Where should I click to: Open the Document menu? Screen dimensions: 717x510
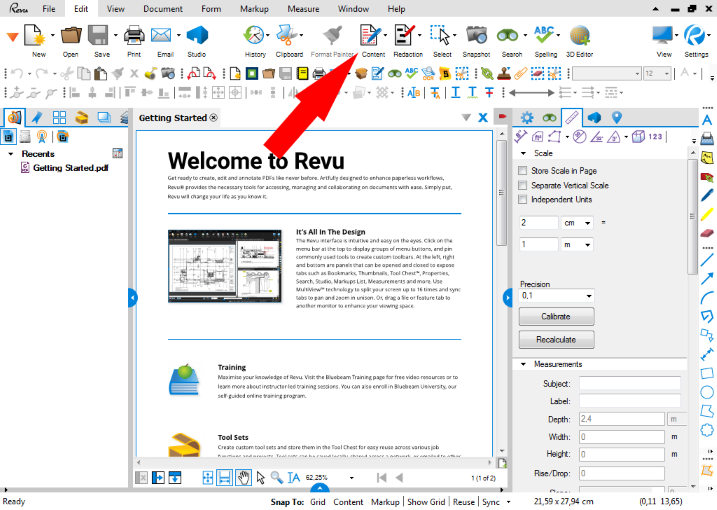[163, 8]
